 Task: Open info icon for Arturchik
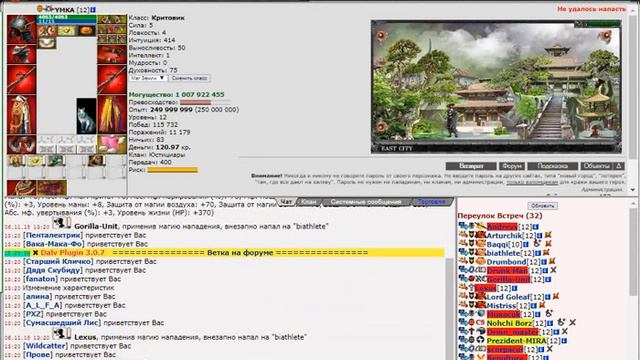539,236
